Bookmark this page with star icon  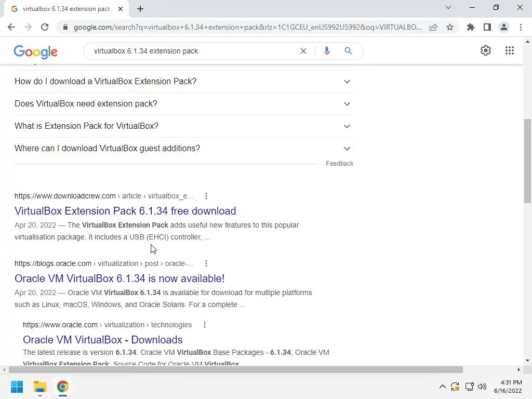point(450,27)
